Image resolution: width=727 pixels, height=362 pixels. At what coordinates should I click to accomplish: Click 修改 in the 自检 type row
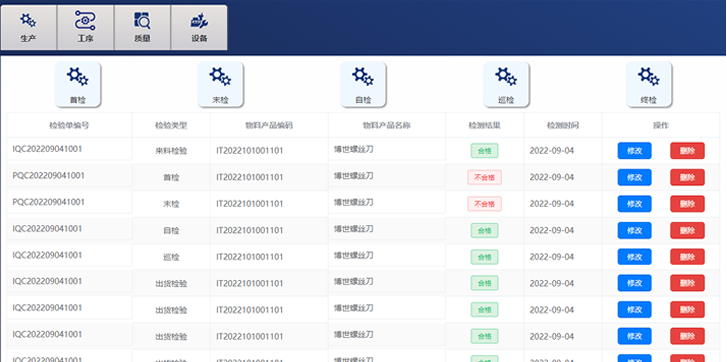(634, 230)
